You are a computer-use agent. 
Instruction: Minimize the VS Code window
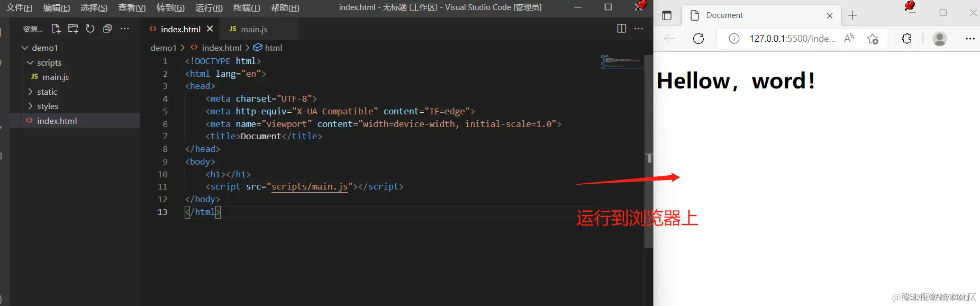pyautogui.click(x=578, y=7)
